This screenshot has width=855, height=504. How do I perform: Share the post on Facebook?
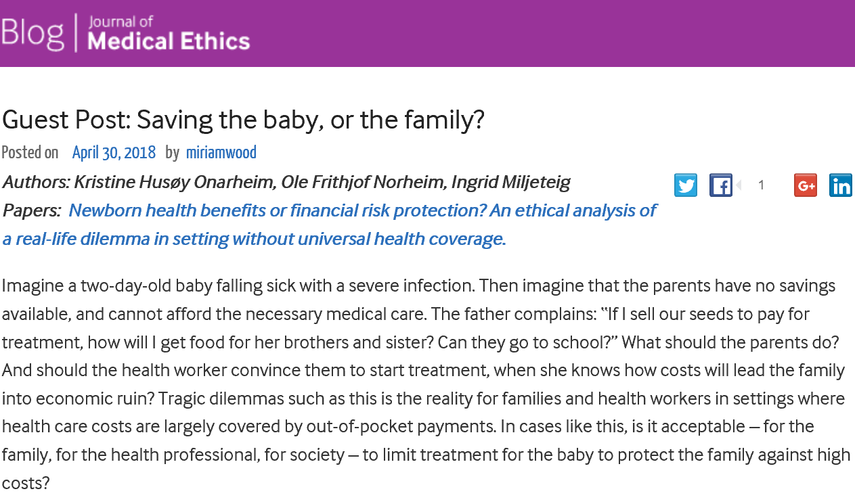coord(721,185)
